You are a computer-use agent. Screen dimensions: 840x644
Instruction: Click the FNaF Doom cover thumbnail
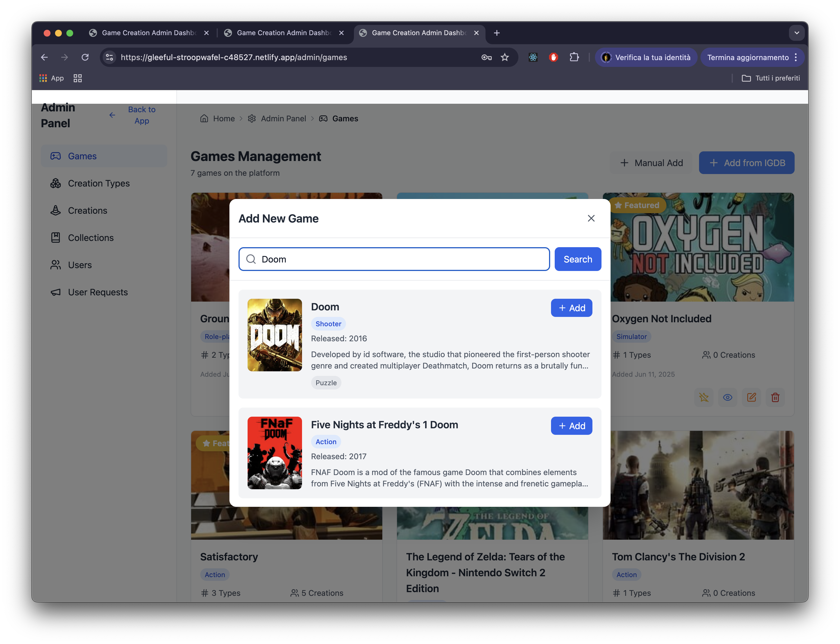pos(274,453)
